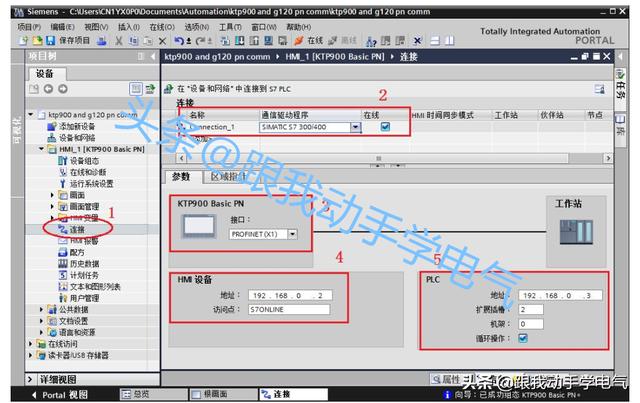The width and height of the screenshot is (640, 403).
Task: Open an existing project from the toolbar
Action: click(x=37, y=40)
